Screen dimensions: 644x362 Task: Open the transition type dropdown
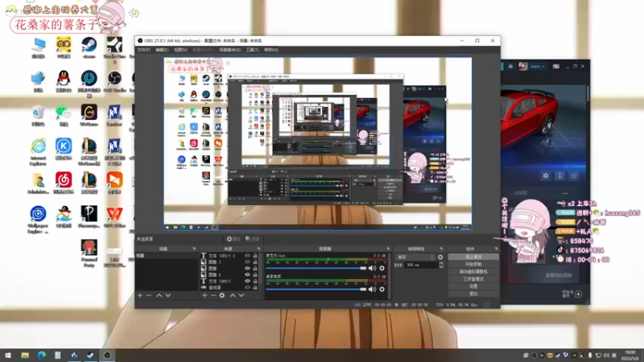415,257
